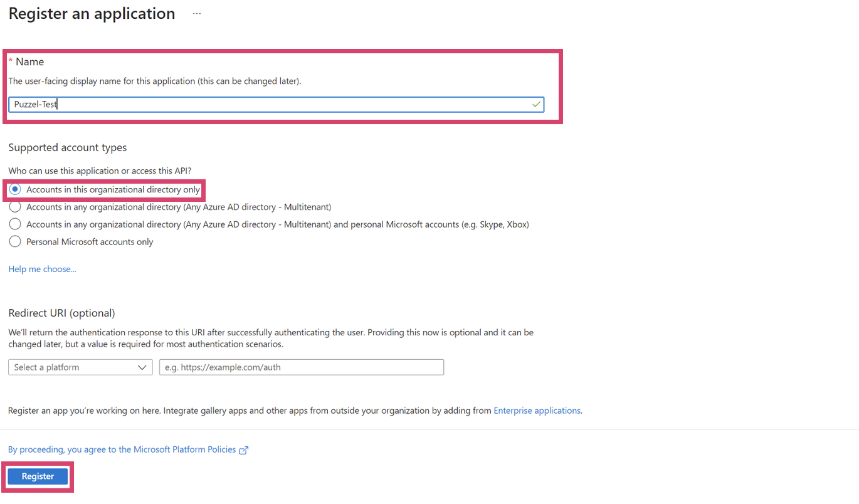Click into the Name field containing Puzzel-Test

[270, 105]
